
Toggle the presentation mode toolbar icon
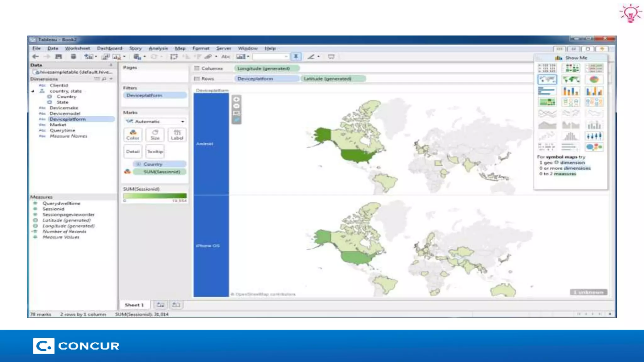pos(331,57)
